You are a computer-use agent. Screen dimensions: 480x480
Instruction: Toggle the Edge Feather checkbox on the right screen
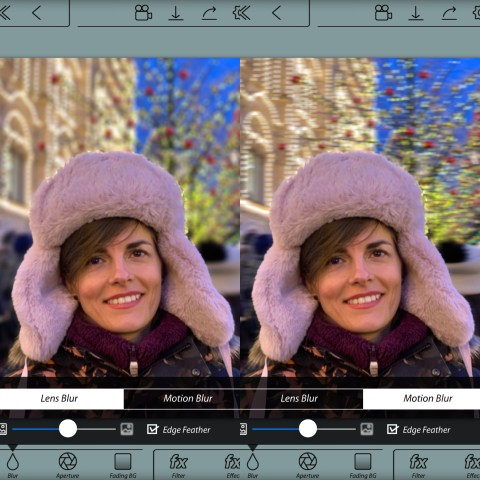pyautogui.click(x=393, y=429)
